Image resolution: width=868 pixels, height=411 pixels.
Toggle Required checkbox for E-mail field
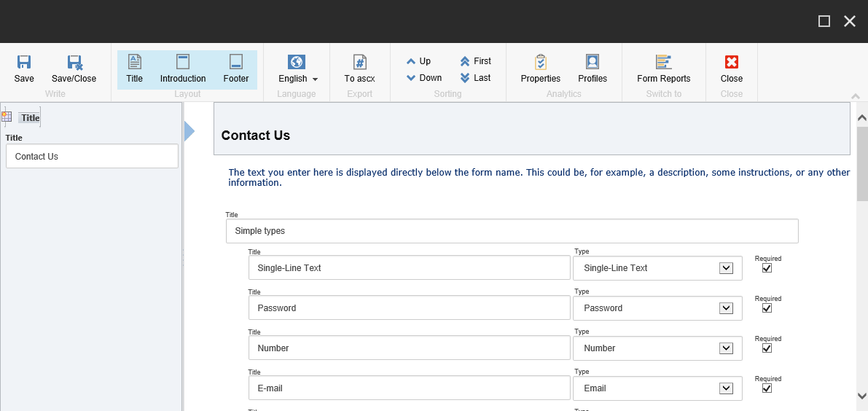tap(767, 388)
